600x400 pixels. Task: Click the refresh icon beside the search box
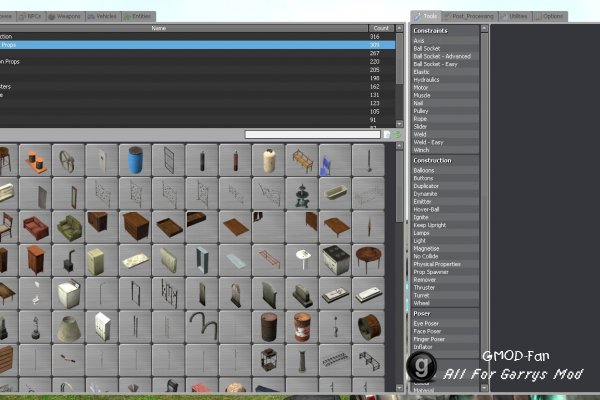398,134
